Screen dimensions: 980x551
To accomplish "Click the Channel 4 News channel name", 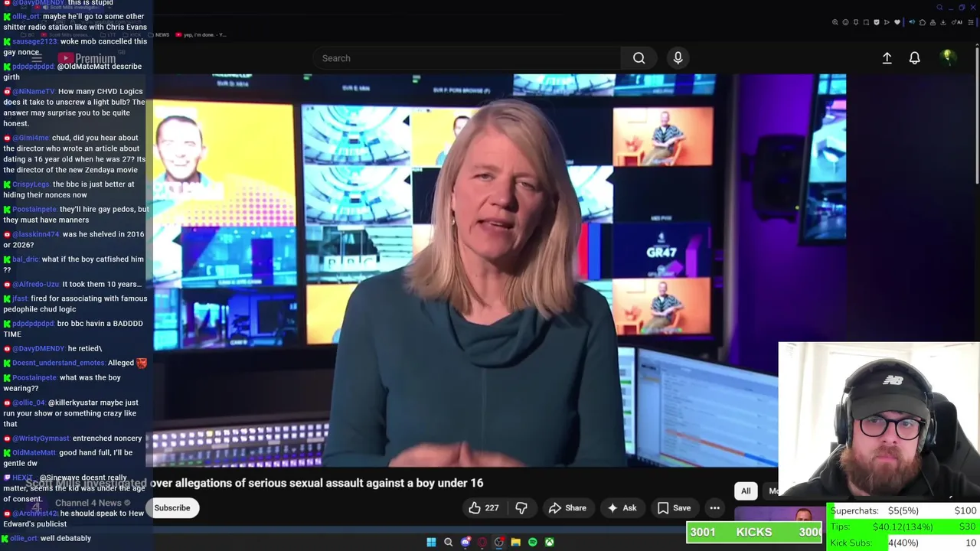I will 88,503.
